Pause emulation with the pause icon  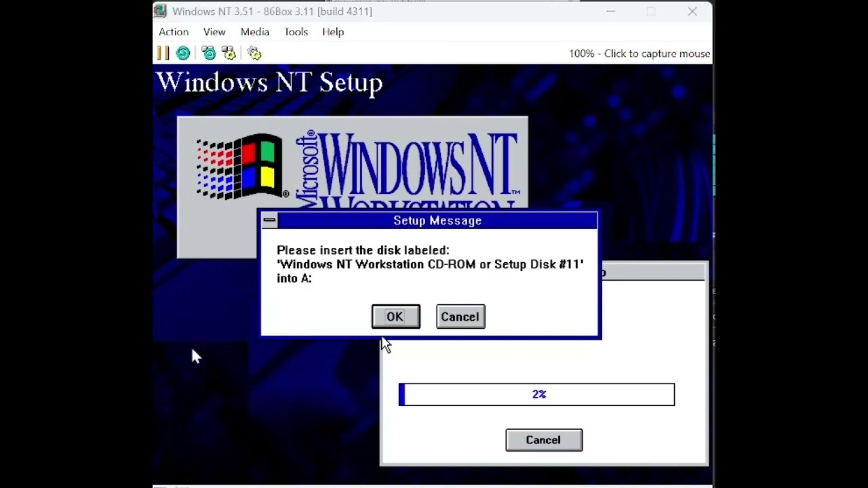[163, 53]
